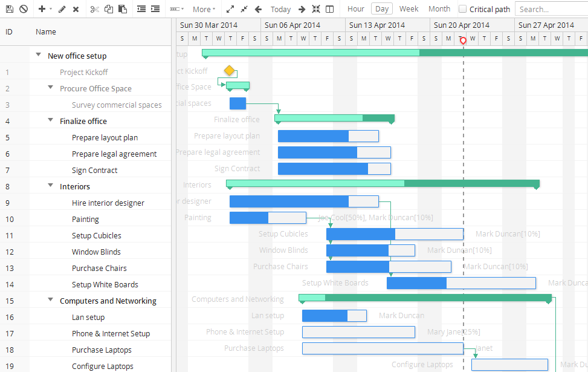
Task: Collapse the Finalize office group
Action: pos(51,120)
